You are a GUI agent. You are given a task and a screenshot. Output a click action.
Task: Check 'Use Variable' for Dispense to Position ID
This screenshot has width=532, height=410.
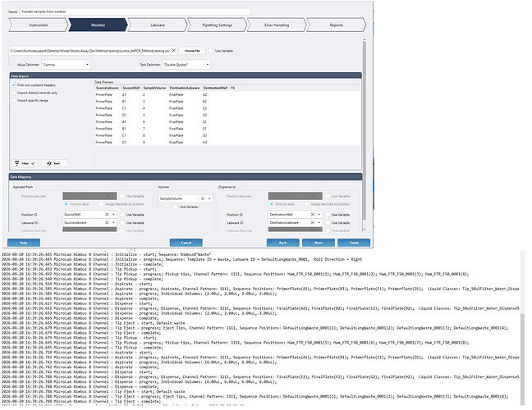(328, 215)
